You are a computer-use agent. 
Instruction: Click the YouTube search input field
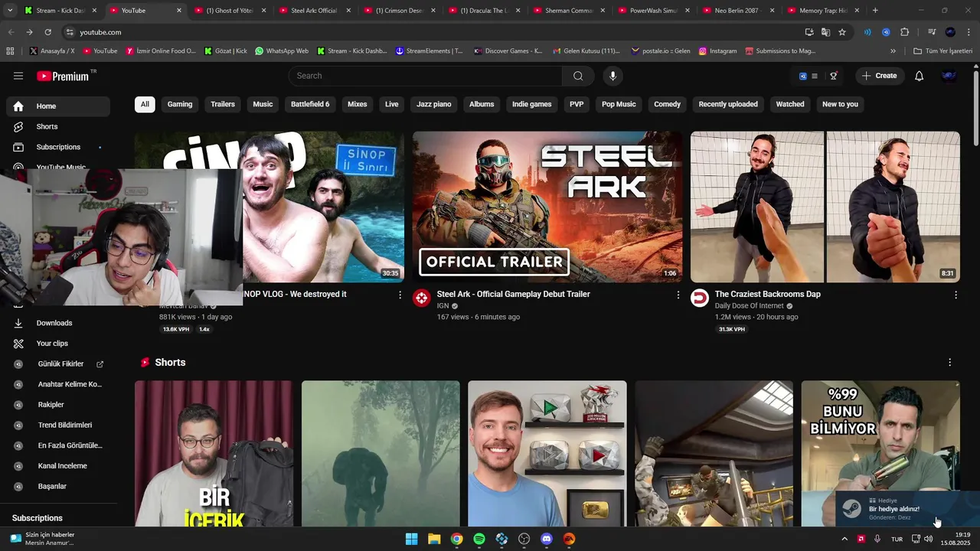point(425,76)
